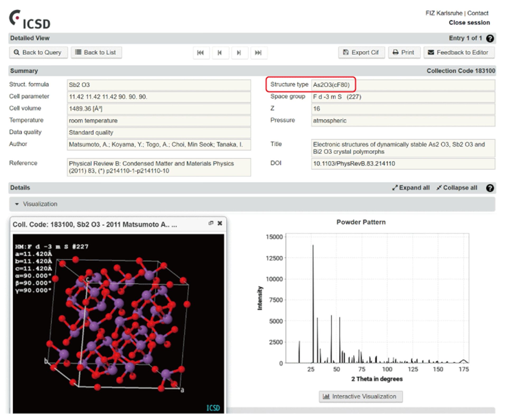Image resolution: width=507 pixels, height=420 pixels.
Task: Click the HM:F d -3 m S #227 overlay text
Action: coord(52,246)
